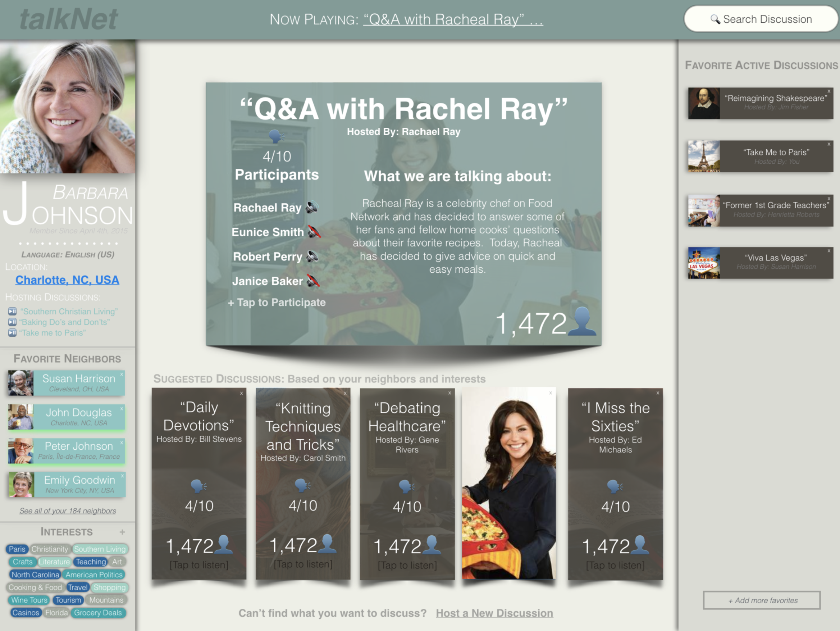Select the Cooking & Food interest tag
The width and height of the screenshot is (840, 631).
(35, 587)
